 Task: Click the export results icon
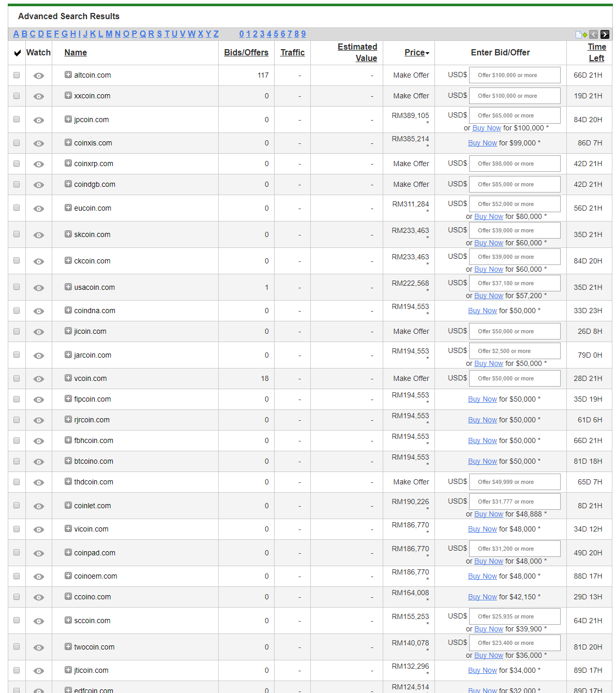click(x=582, y=35)
